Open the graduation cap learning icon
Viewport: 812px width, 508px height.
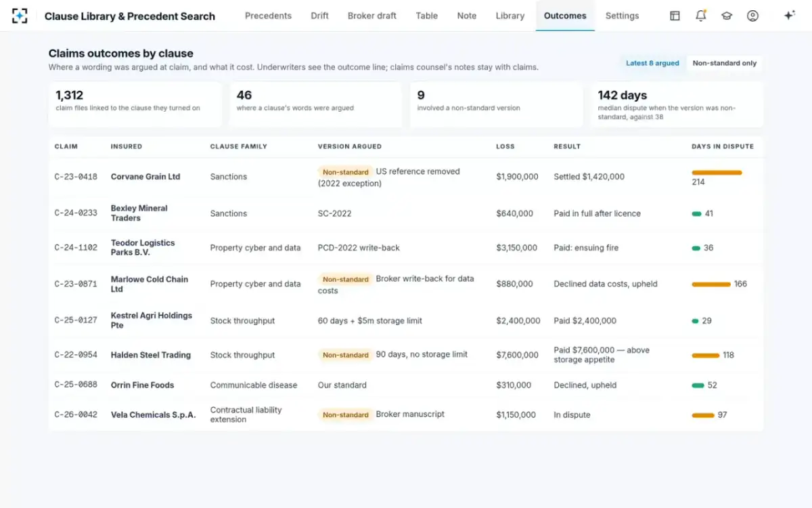tap(727, 16)
